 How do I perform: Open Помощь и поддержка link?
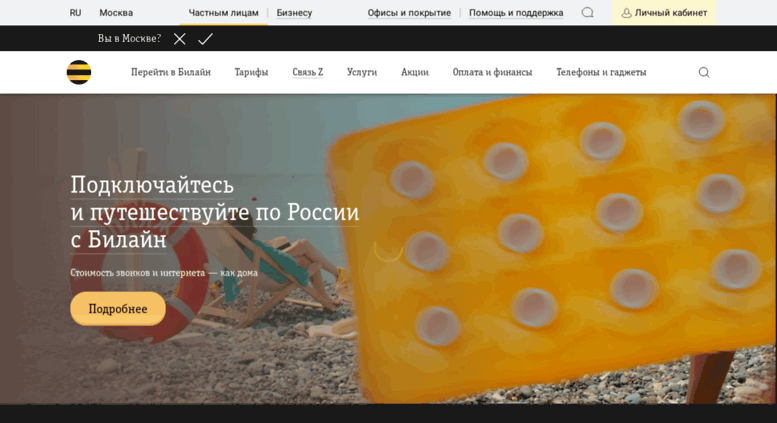coord(516,13)
